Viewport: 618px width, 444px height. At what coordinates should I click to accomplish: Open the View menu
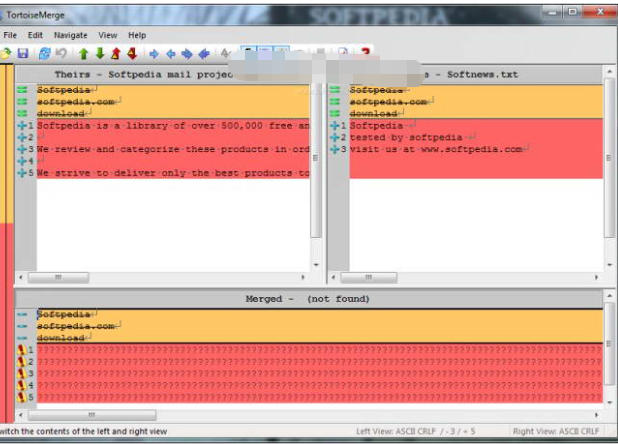(x=108, y=35)
